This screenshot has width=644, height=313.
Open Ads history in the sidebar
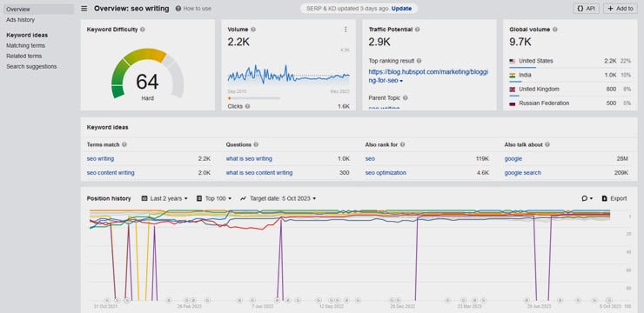tap(21, 20)
